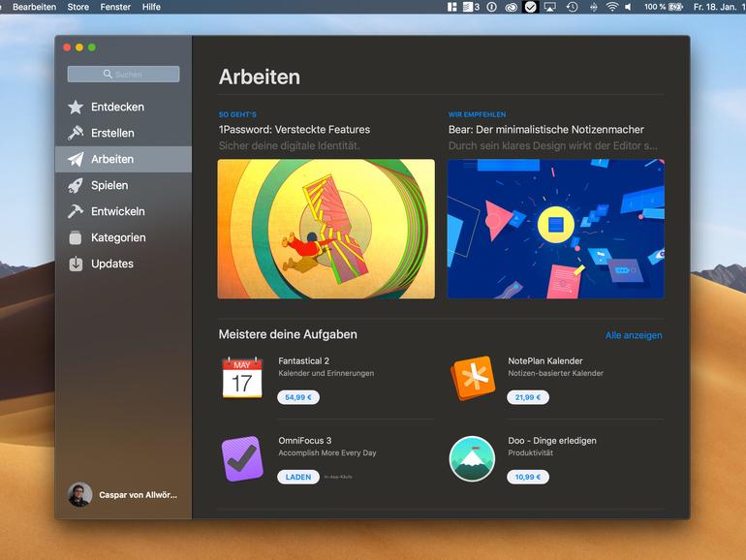The image size is (746, 560).
Task: Click Doo - Dinge erledigen title
Action: click(x=552, y=441)
